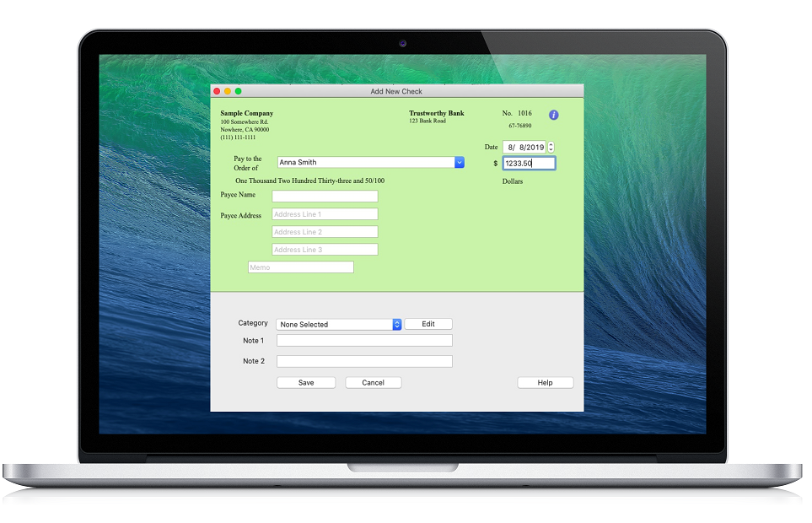This screenshot has width=812, height=523.
Task: Click the Address Line 1 field
Action: pos(325,214)
